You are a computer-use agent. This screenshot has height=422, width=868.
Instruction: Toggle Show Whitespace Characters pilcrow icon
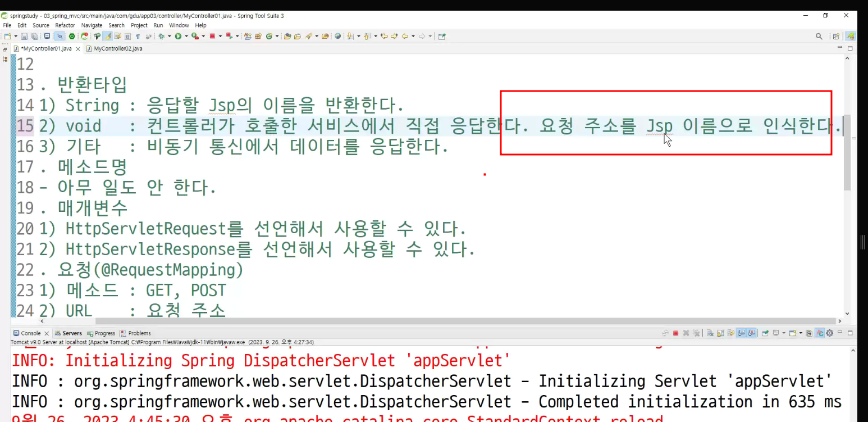138,36
